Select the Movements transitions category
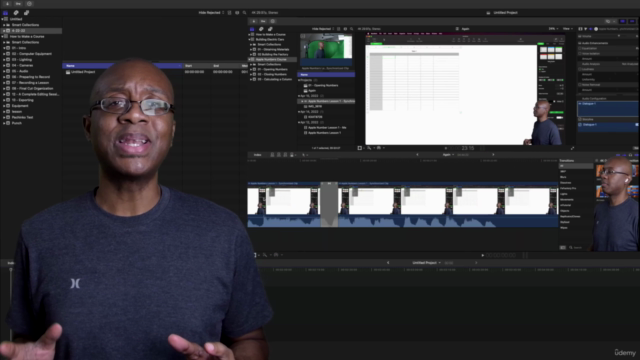This screenshot has height=360, width=640. 567,200
